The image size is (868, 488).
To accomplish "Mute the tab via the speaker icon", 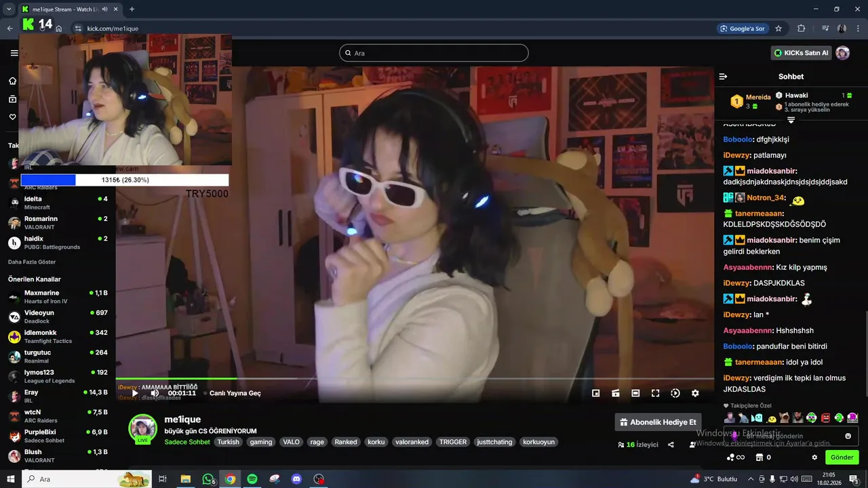I will click(105, 9).
